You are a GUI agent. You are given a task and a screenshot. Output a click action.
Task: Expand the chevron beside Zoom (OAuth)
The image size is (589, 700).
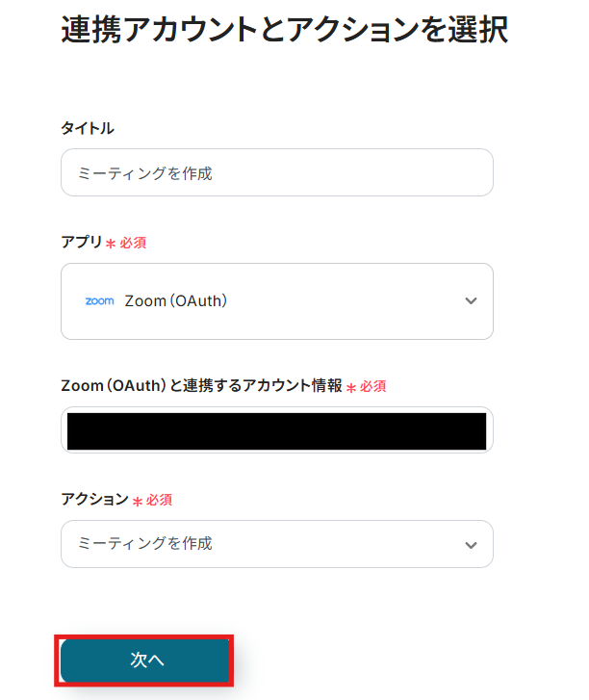[x=471, y=301]
